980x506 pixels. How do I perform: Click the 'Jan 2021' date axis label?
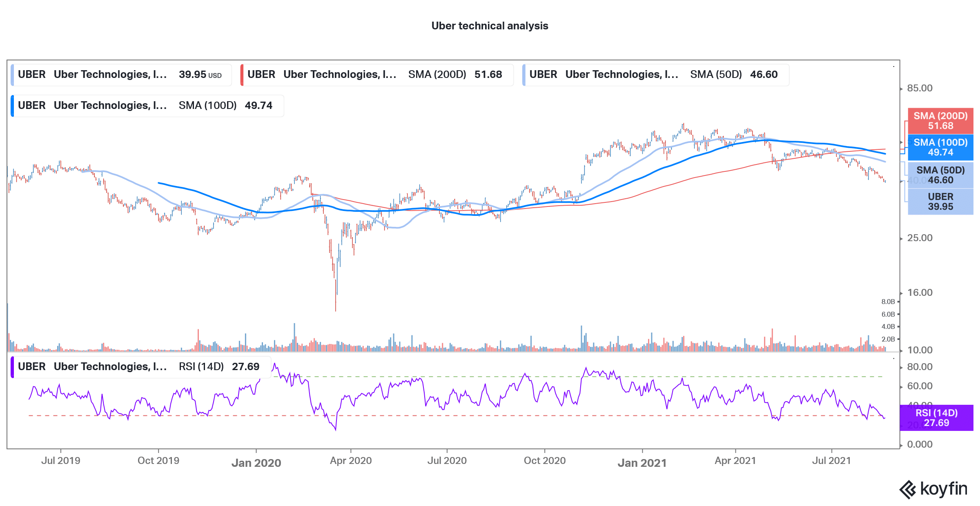[642, 463]
